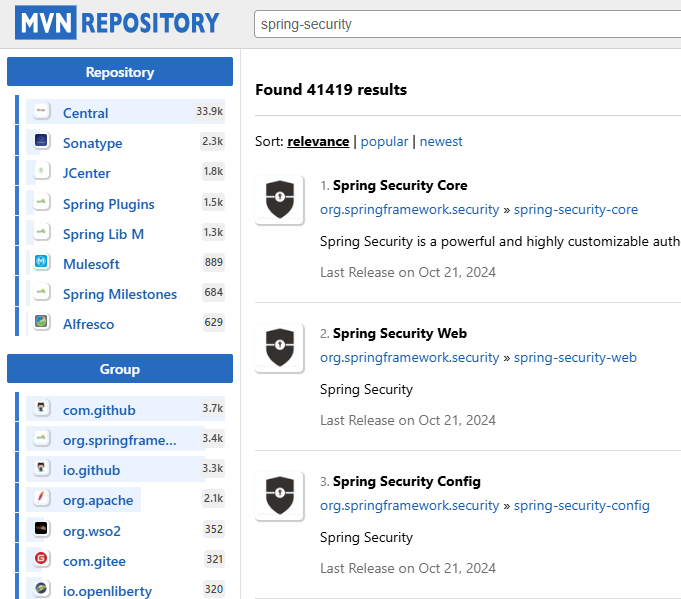This screenshot has height=599, width=681.
Task: Sort results by popular
Action: click(384, 141)
